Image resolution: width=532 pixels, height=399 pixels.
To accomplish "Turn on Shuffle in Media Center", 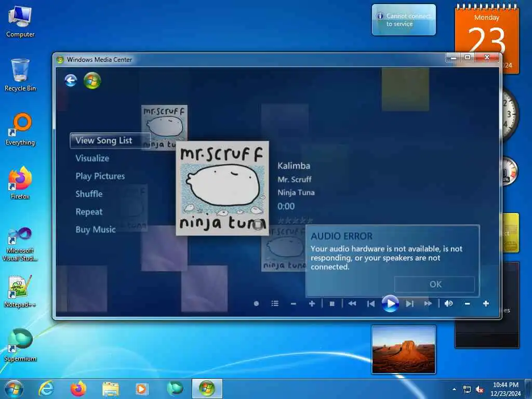I will point(89,194).
